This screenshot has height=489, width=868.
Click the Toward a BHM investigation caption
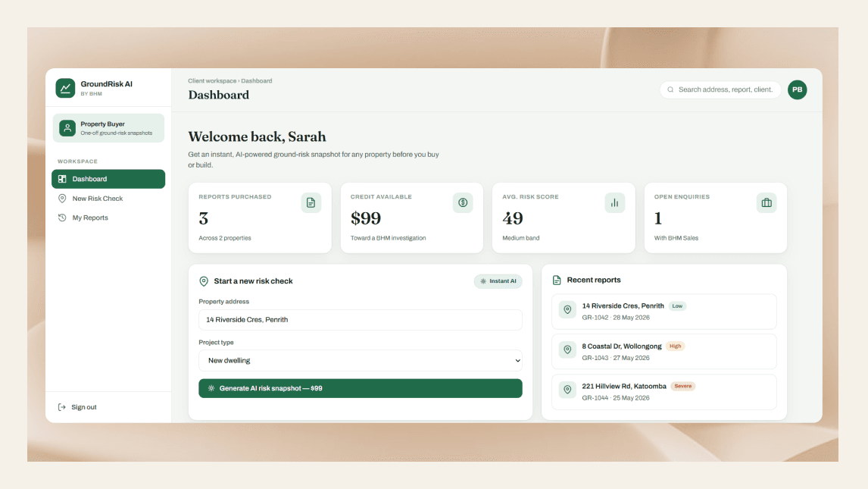tap(388, 238)
